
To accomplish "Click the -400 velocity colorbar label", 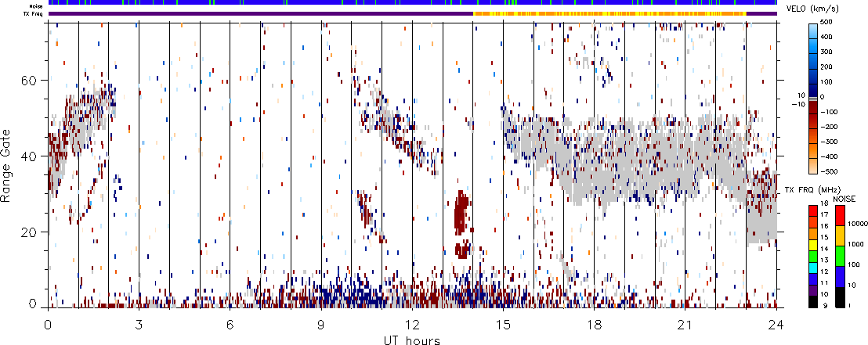I will (x=830, y=157).
